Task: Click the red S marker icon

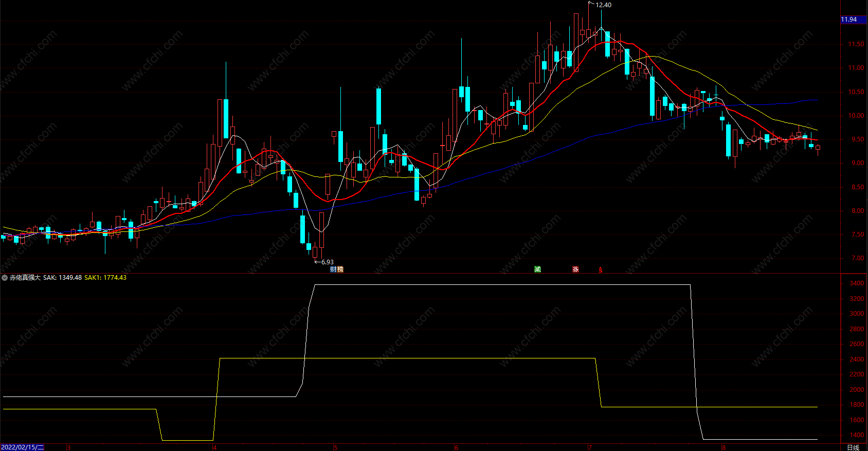Action: click(600, 269)
